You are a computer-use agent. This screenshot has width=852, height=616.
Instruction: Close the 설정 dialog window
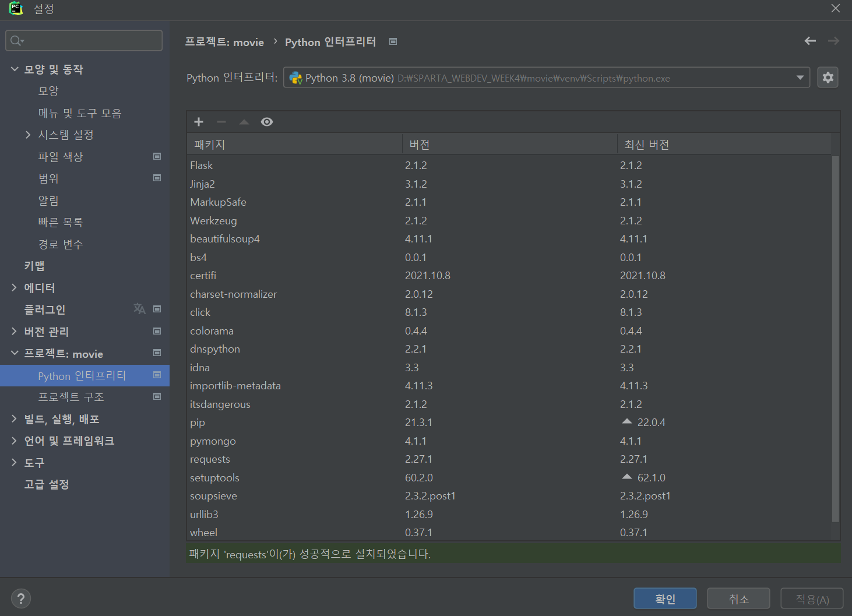[x=836, y=9]
